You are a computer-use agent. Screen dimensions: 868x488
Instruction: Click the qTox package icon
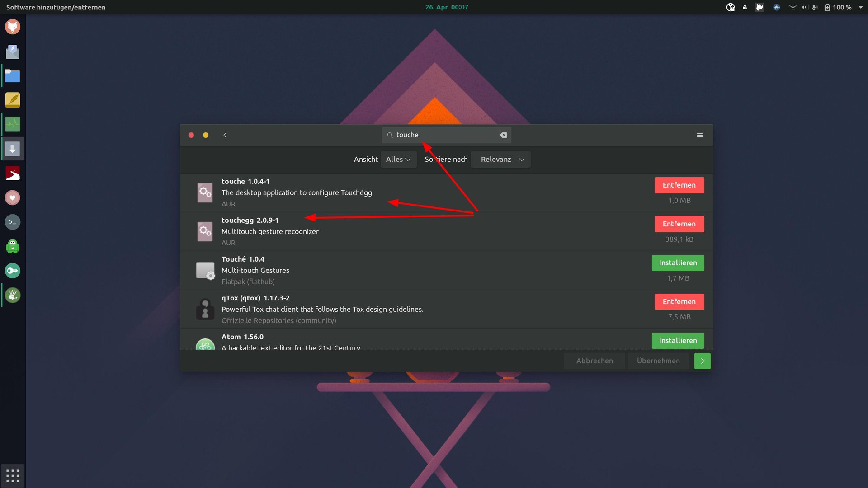tap(205, 309)
